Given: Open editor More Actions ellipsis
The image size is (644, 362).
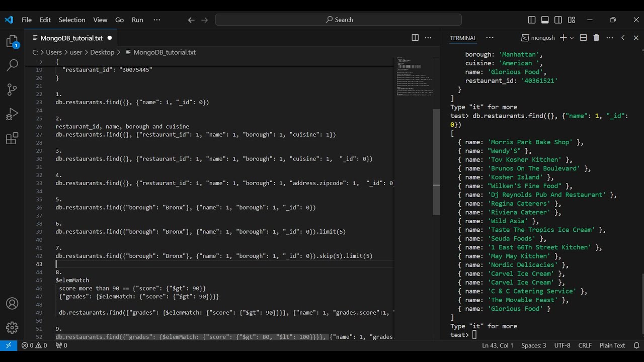Looking at the screenshot, I should [428, 38].
